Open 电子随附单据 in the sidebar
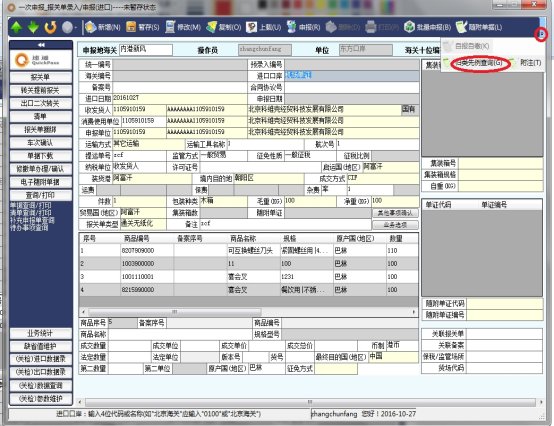Image resolution: width=554 pixels, height=426 pixels. pos(41,182)
